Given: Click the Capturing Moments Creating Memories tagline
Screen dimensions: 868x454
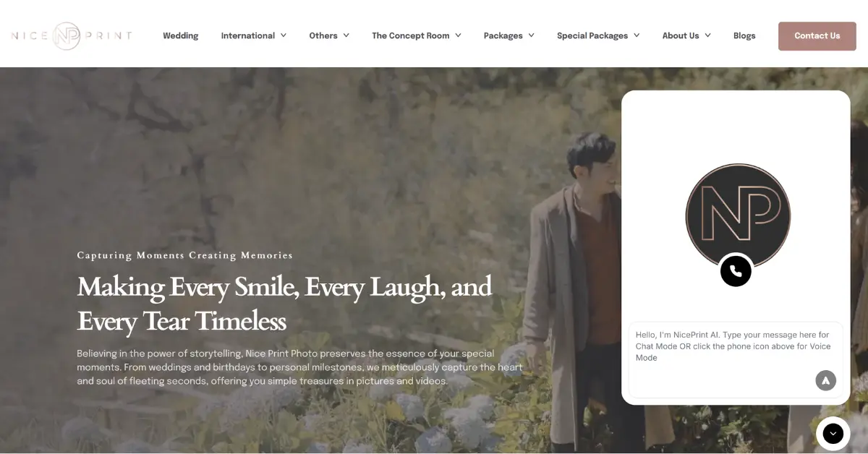Looking at the screenshot, I should (x=184, y=255).
